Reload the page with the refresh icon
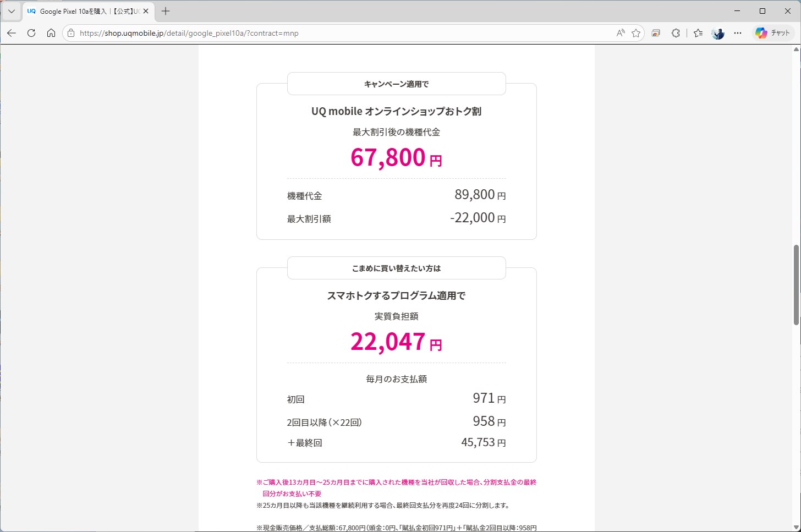Viewport: 801px width, 532px height. (31, 33)
